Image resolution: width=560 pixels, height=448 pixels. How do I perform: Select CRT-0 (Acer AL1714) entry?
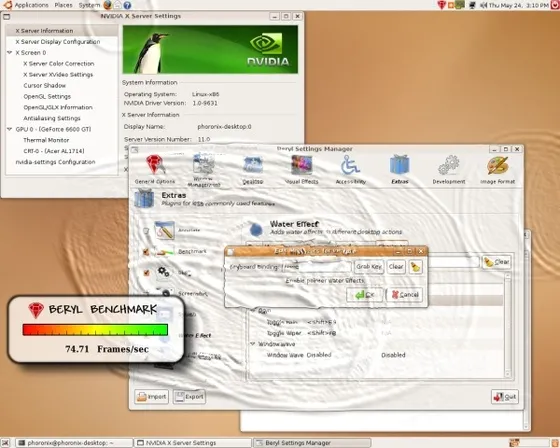(54, 151)
